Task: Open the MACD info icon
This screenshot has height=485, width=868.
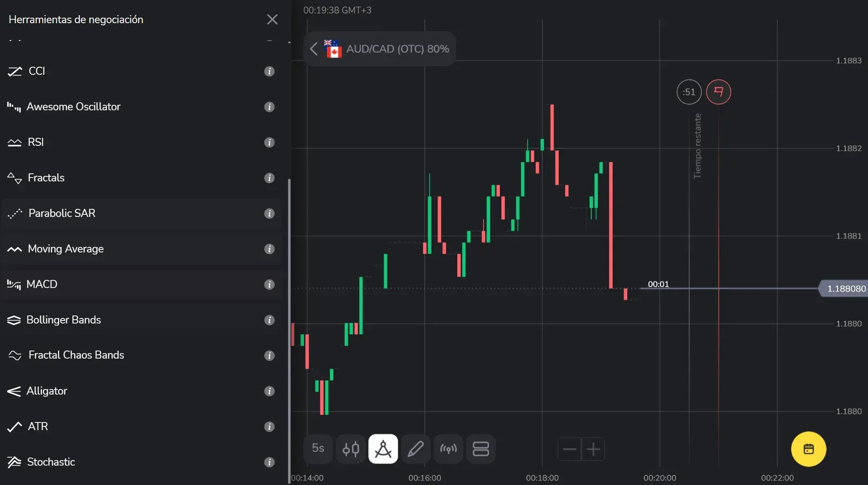Action: (x=269, y=284)
